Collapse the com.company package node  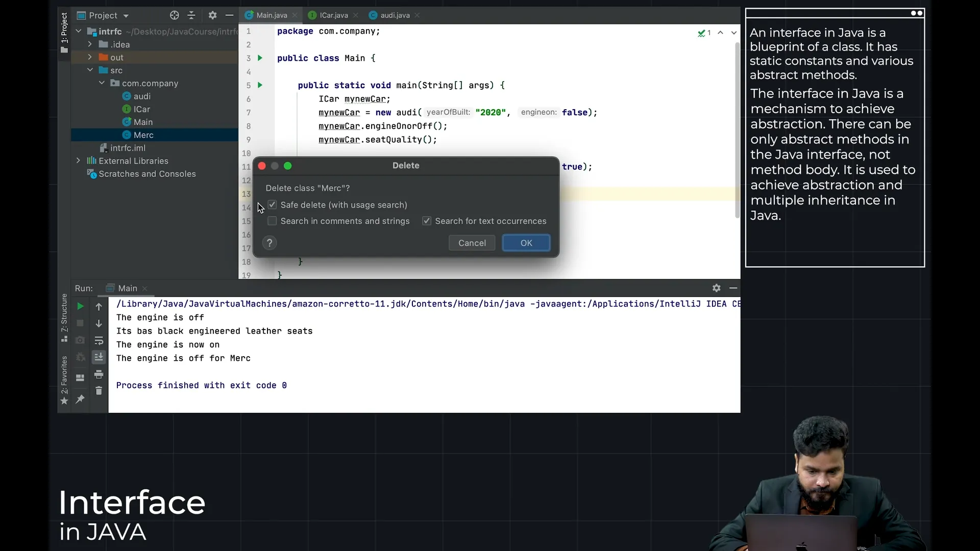pos(102,83)
